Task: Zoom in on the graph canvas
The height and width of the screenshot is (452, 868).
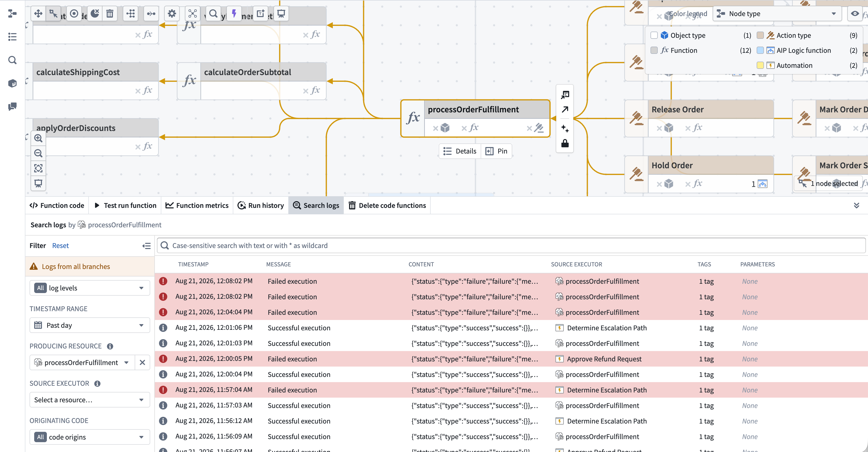Action: point(38,138)
